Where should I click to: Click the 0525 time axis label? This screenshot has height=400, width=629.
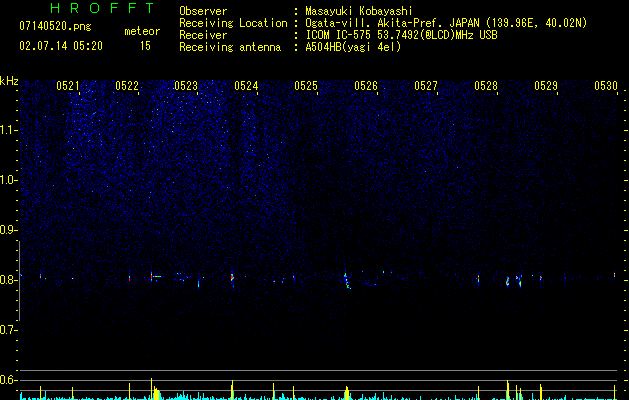pos(306,86)
